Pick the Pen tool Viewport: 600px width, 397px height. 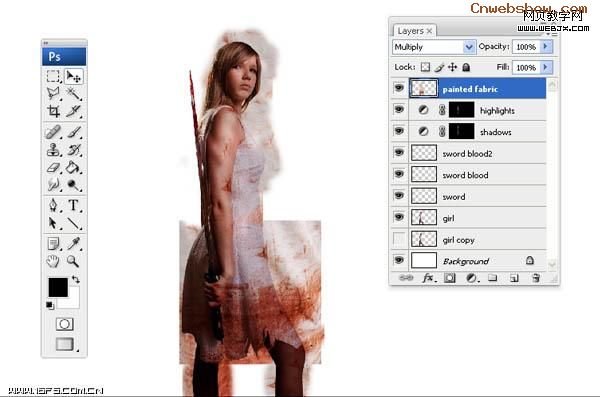[x=54, y=205]
